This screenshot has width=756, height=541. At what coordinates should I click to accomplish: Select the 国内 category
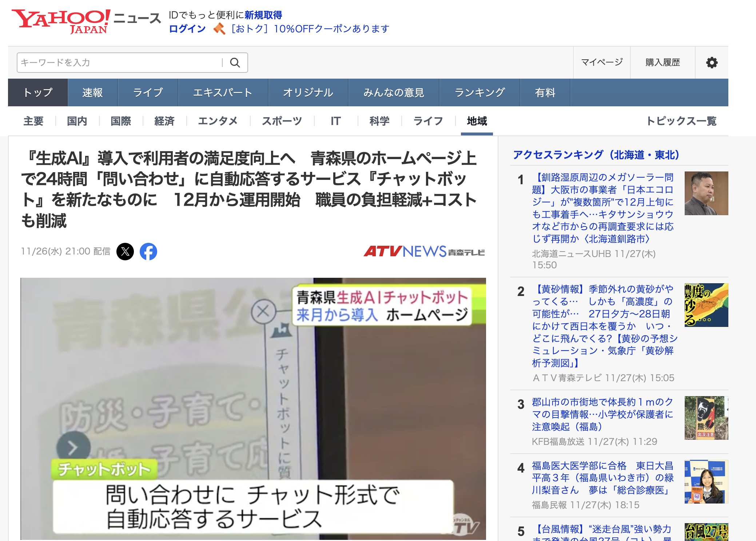(x=77, y=121)
